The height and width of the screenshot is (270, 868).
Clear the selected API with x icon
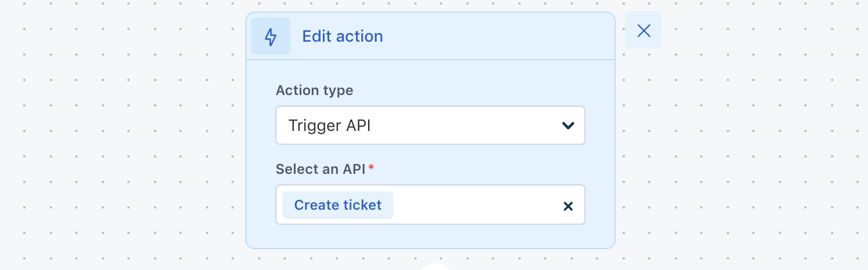tap(568, 206)
